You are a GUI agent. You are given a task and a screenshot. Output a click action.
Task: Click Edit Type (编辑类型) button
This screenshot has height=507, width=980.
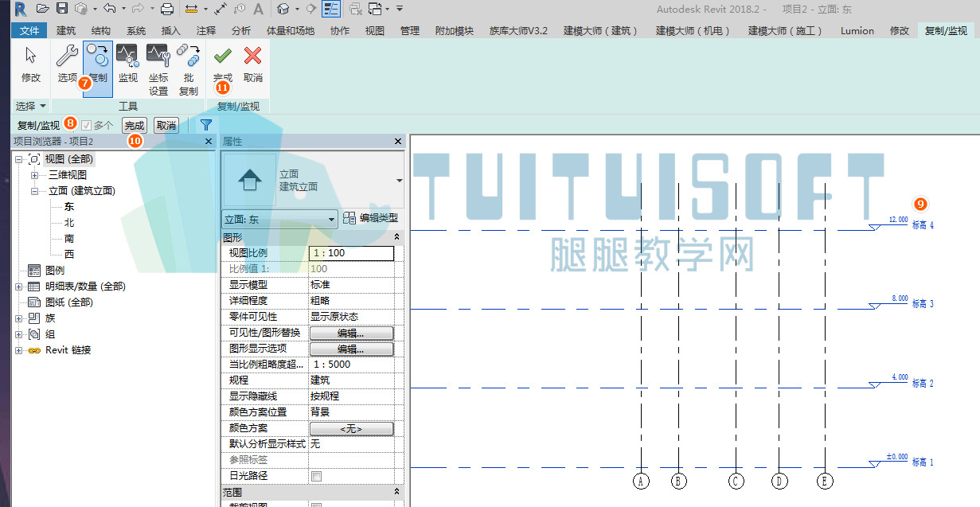click(370, 218)
